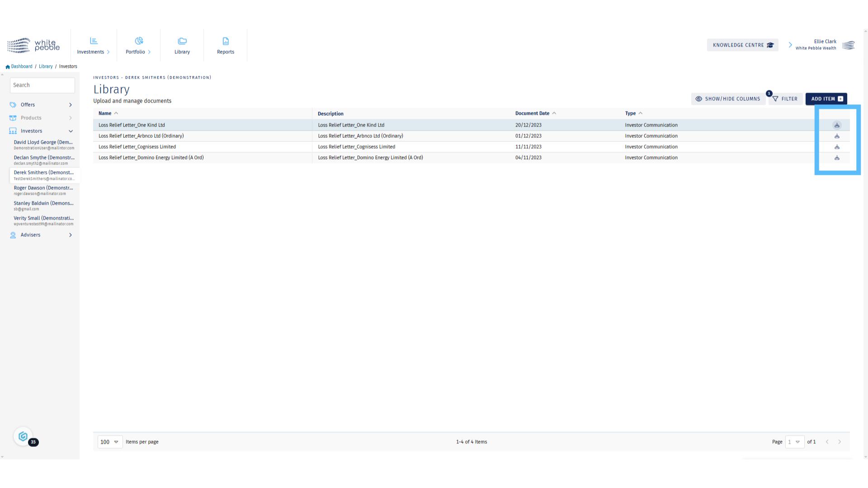The height and width of the screenshot is (488, 868).
Task: Open the Filter panel
Action: click(x=785, y=99)
